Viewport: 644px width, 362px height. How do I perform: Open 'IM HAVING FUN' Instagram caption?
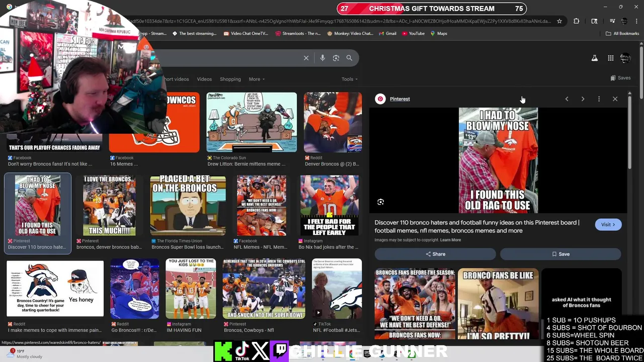click(184, 330)
